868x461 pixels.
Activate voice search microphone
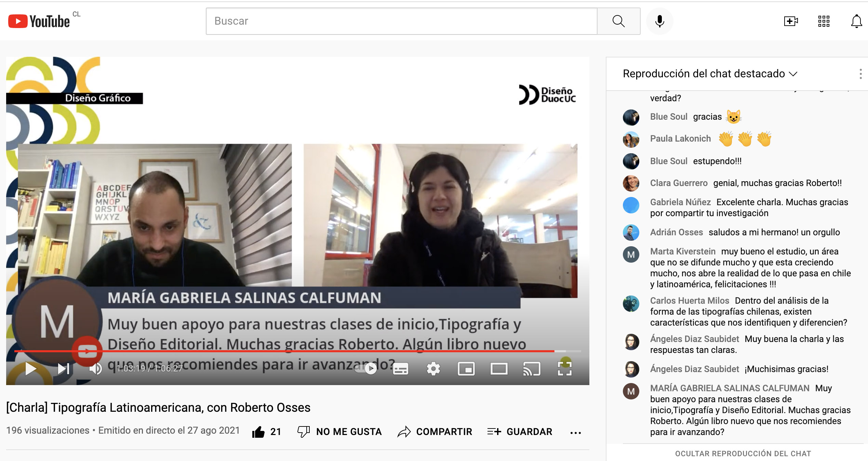(x=659, y=21)
